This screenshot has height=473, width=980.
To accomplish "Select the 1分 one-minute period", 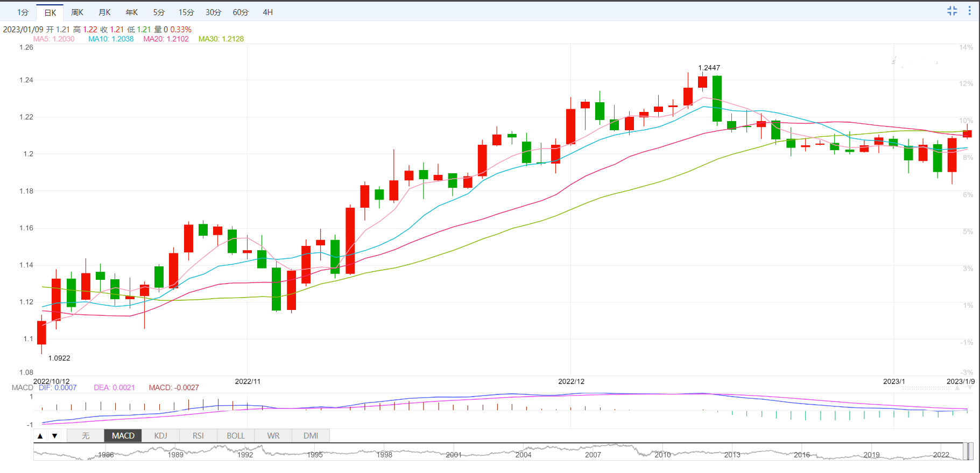I will click(23, 12).
